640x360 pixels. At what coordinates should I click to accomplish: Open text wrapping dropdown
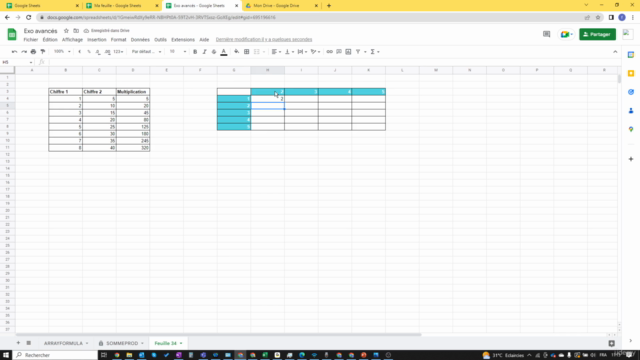[302, 52]
